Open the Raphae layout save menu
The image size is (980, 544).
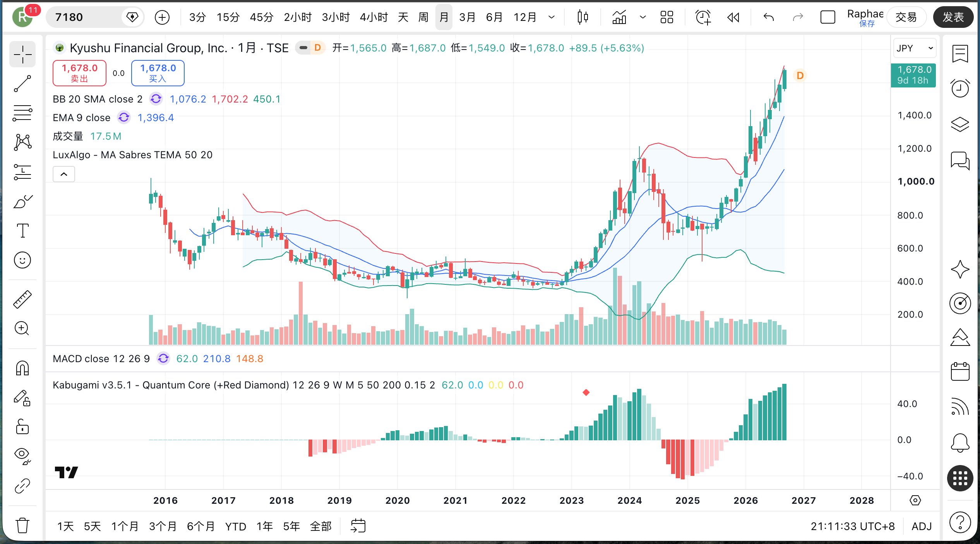[865, 17]
